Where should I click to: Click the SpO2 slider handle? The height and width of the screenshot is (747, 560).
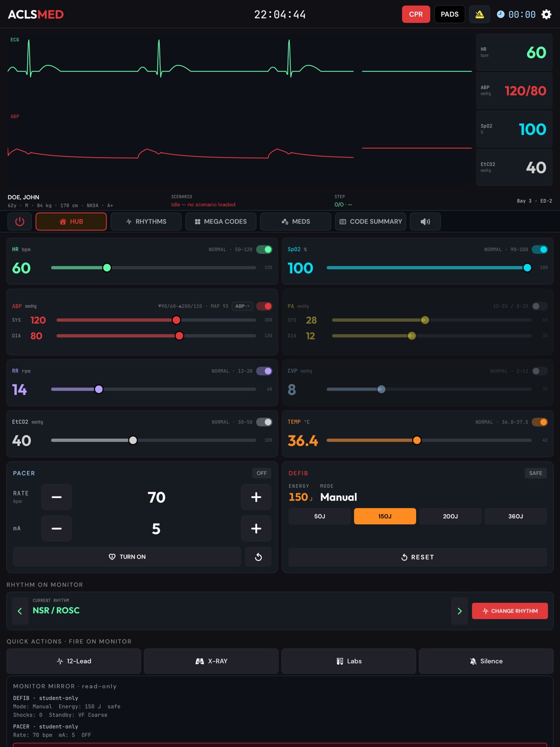(x=527, y=268)
